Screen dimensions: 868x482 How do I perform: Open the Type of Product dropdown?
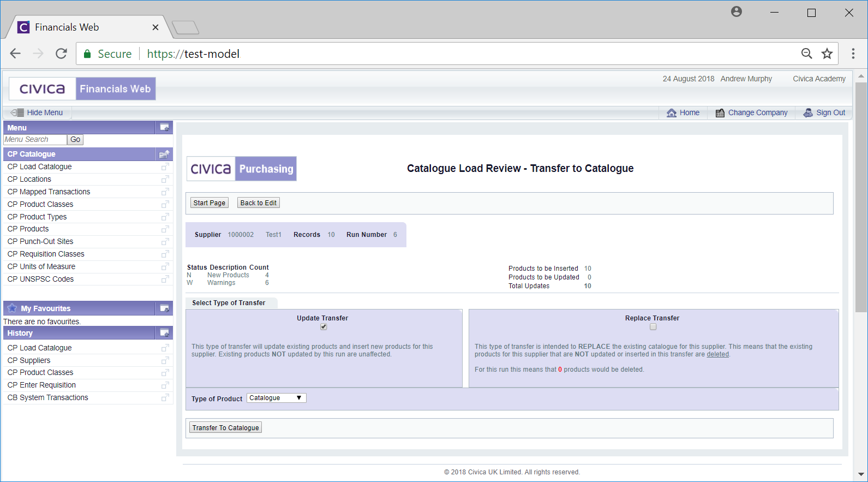tap(277, 398)
